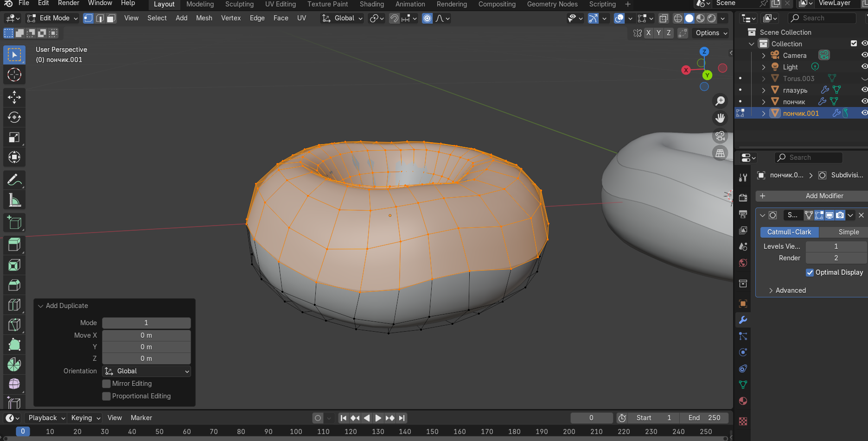Open the Orientation Global dropdown in the Add Duplicate panel
868x441 pixels.
pos(147,371)
